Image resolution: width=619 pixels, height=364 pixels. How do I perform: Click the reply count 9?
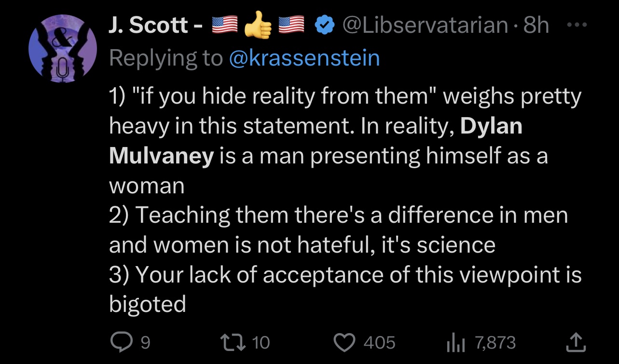click(145, 343)
